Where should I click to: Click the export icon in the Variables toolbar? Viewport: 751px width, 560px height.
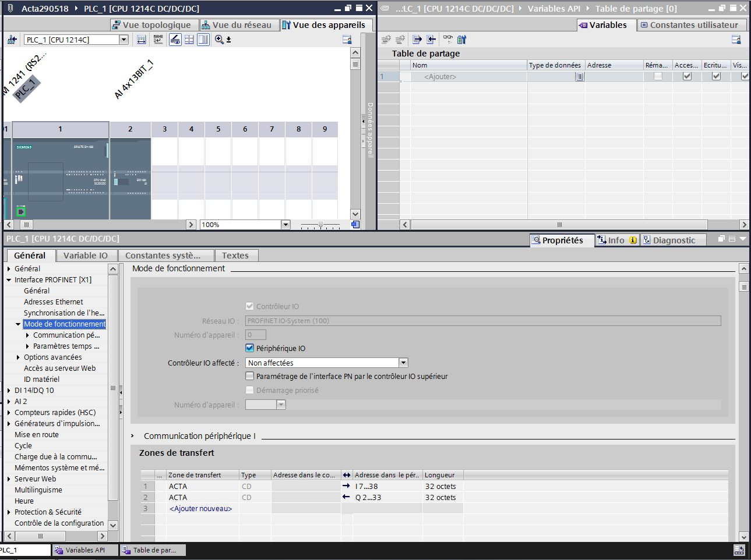coord(417,40)
